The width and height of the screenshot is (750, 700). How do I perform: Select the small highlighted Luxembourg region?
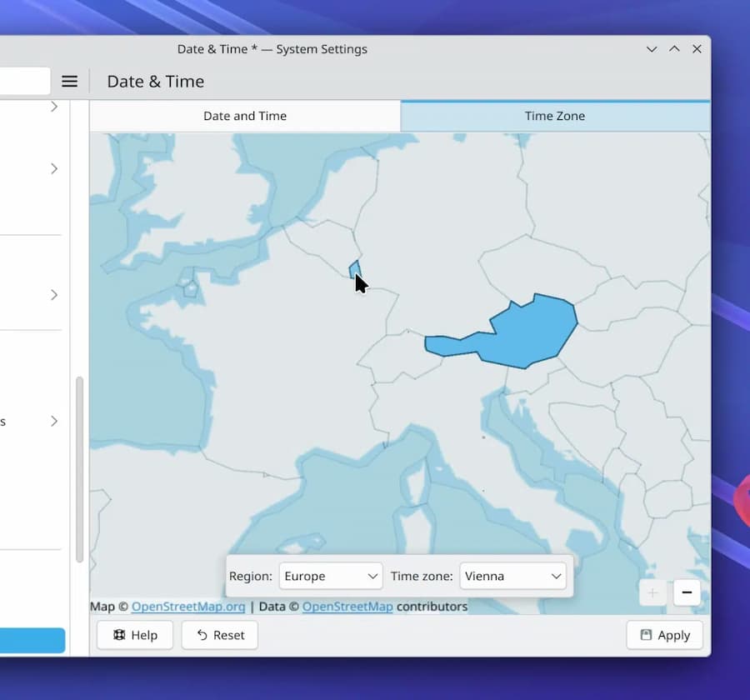pos(354,268)
